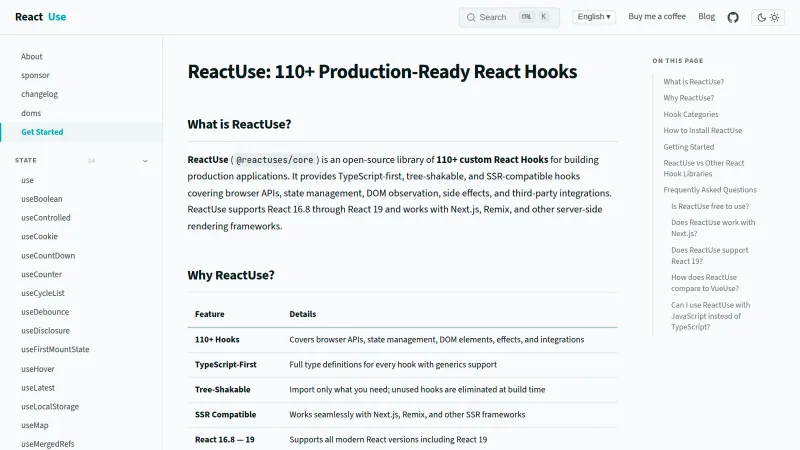This screenshot has height=450, width=800.
Task: Open useCountDown hook page
Action: (48, 256)
